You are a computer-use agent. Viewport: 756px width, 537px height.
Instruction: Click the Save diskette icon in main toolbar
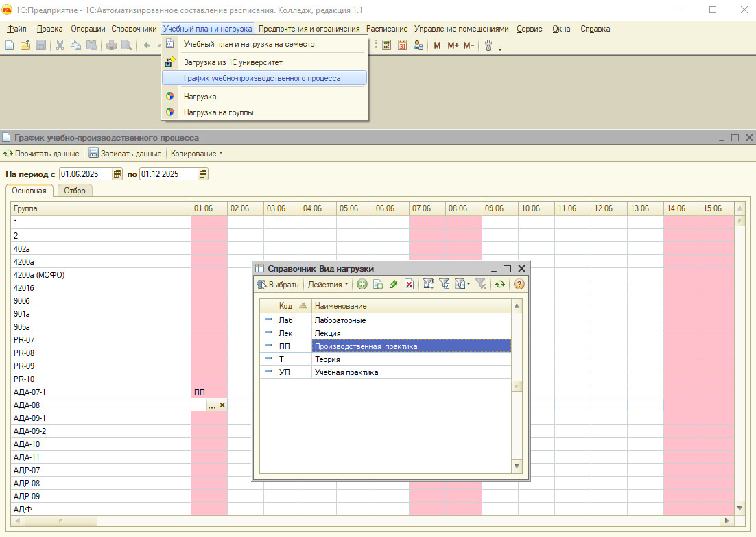[41, 45]
